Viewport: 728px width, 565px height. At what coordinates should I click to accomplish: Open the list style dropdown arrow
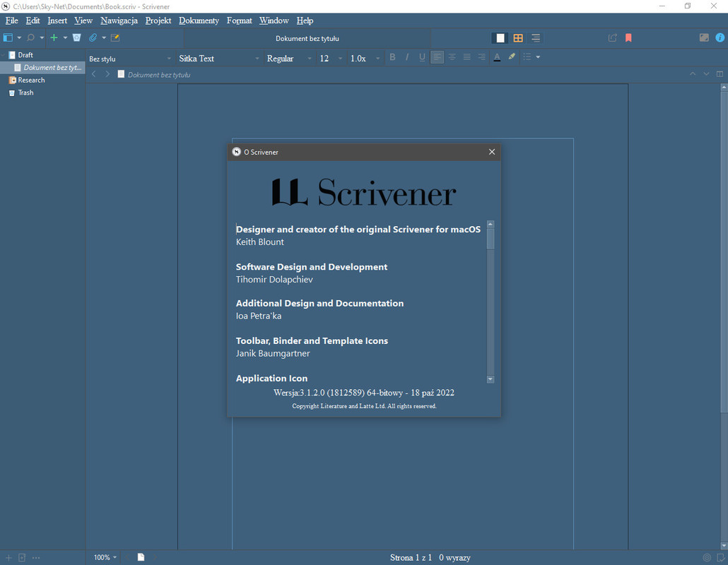coord(538,57)
